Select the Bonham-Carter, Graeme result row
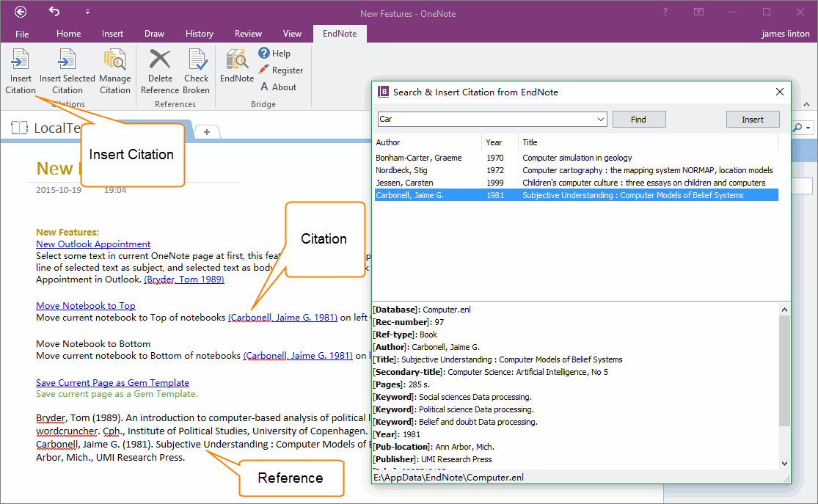This screenshot has height=504, width=818. click(577, 158)
